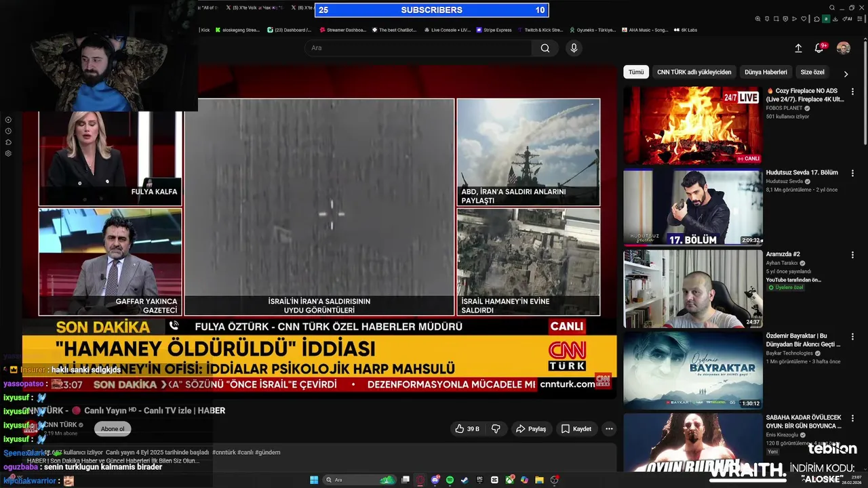The image size is (868, 488).
Task: Open the Twitch & Kick Stre... bookmark
Action: 540,30
